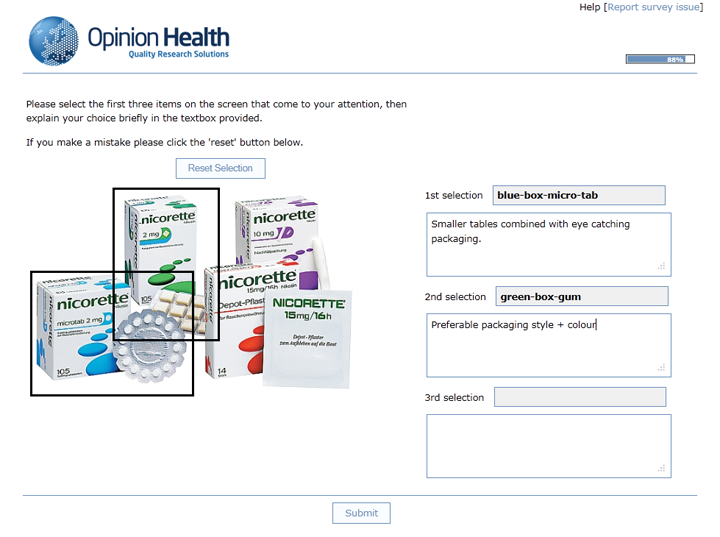Select the white 15mg/16h Nicorette patch sachet
Viewport: 720px width, 537px height.
(307, 339)
